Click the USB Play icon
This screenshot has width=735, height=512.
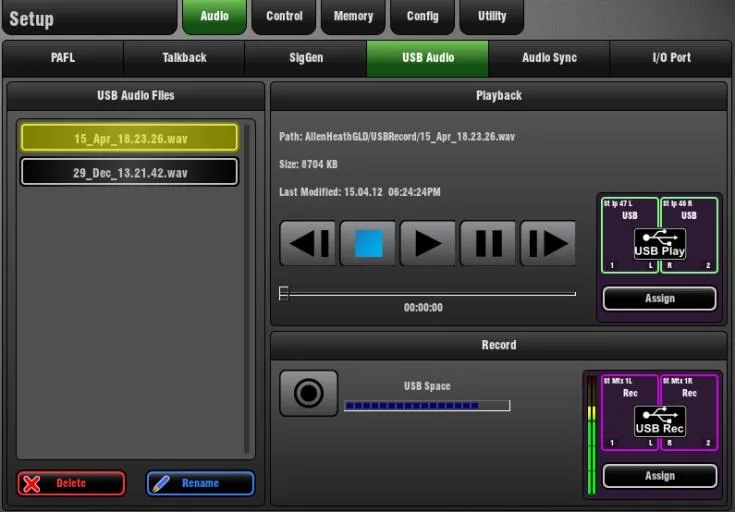tap(660, 243)
